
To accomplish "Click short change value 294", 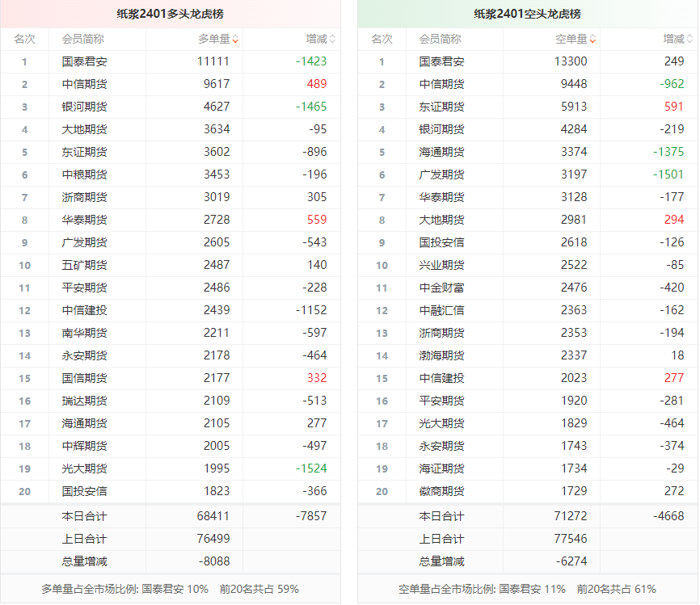I will (674, 220).
